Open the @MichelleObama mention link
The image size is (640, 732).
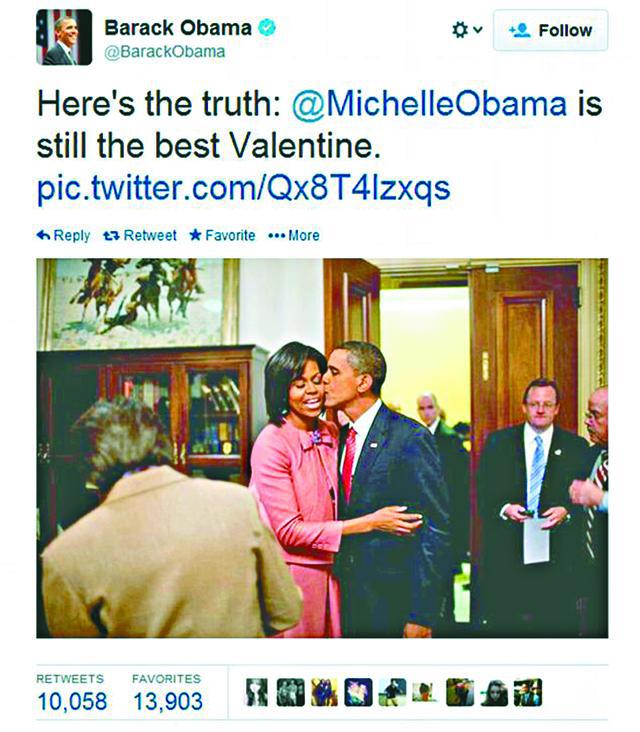(429, 103)
